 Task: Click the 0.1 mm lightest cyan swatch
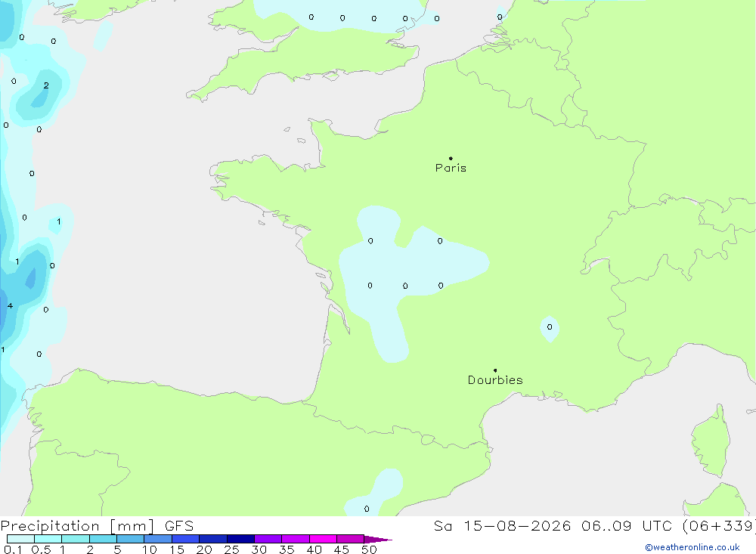[20, 539]
